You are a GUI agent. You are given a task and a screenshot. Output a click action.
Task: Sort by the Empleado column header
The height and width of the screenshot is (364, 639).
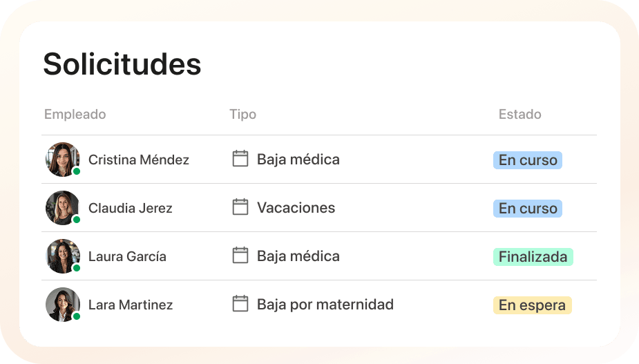coord(75,115)
